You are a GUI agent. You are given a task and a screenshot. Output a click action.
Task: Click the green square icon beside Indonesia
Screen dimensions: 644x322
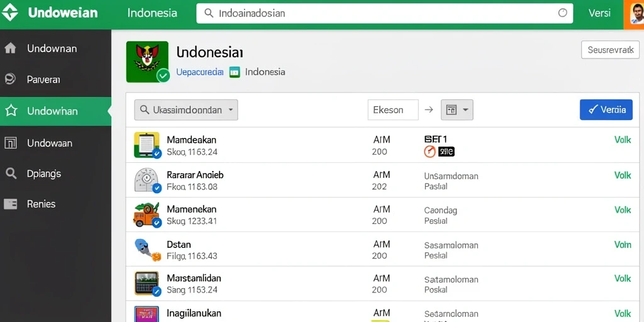[x=235, y=72]
